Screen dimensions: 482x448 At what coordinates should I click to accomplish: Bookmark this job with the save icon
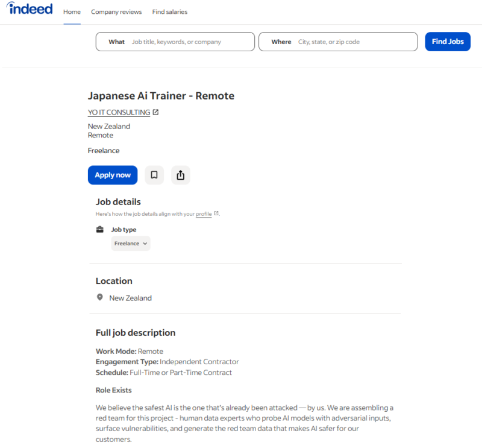154,175
